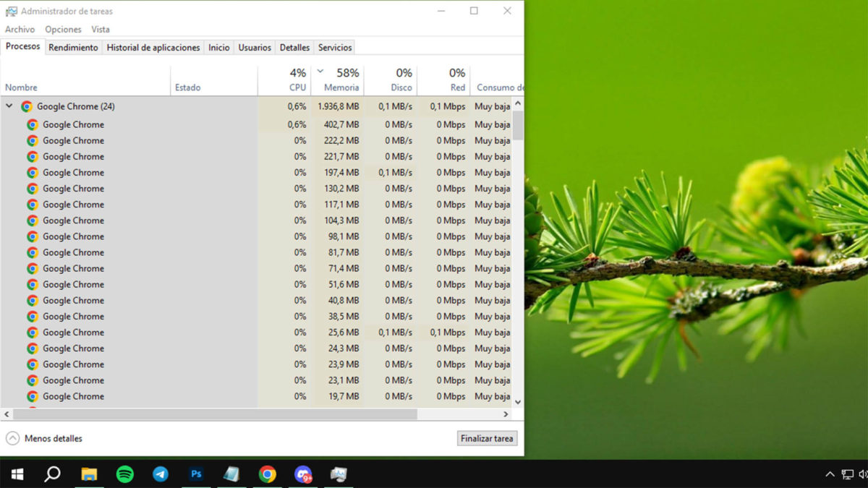
Task: Click the horizontal scrollbar right arrow
Action: pyautogui.click(x=506, y=414)
